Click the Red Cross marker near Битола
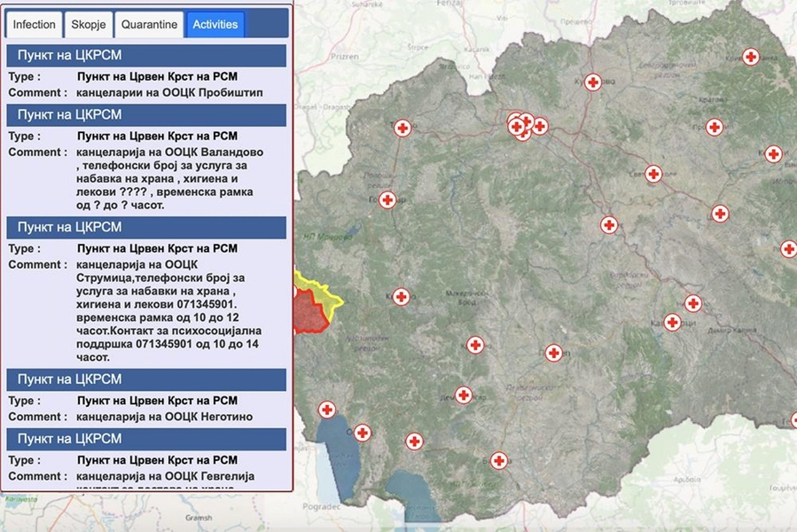Screen dimensions: 797x532 [x=500, y=459]
